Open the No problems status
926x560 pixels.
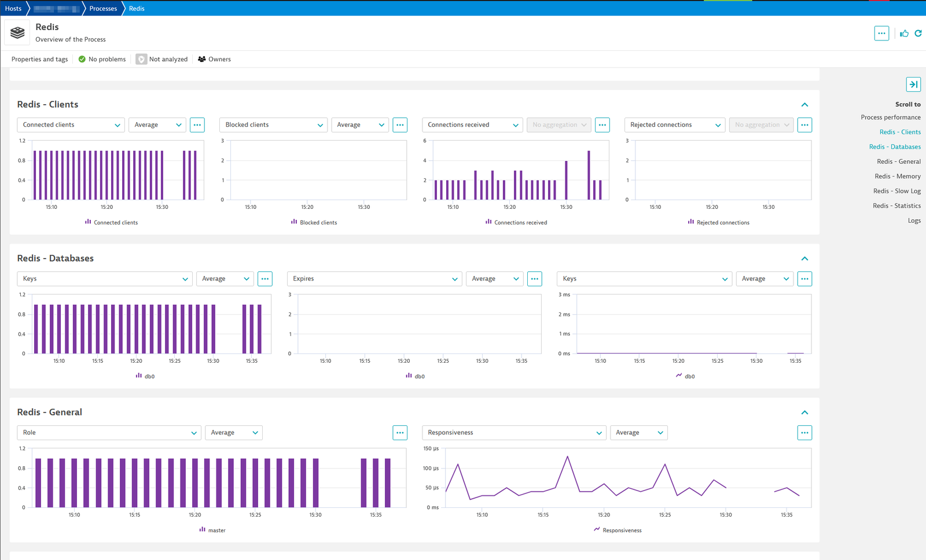102,59
